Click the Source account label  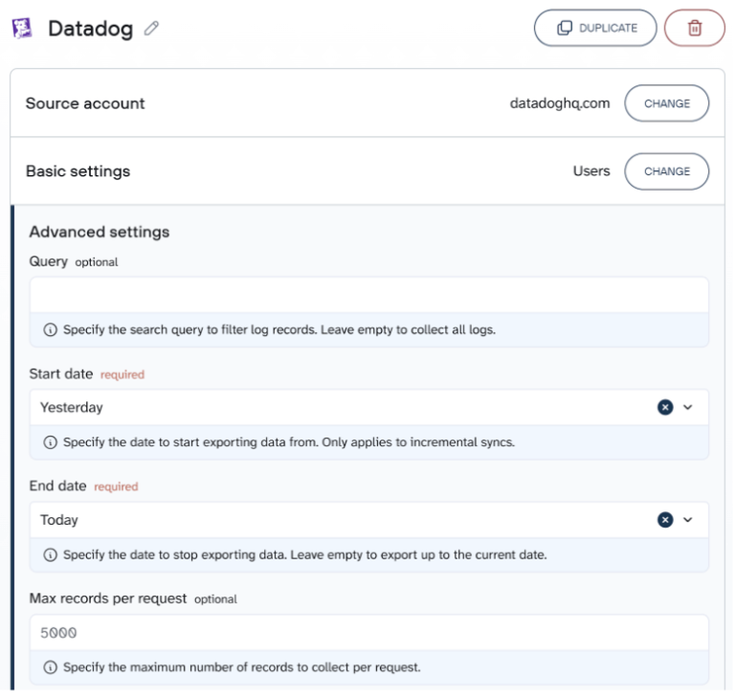(x=85, y=103)
